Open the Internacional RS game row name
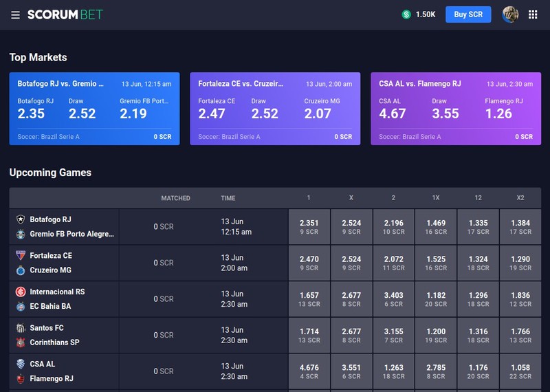550x392 pixels. point(57,292)
